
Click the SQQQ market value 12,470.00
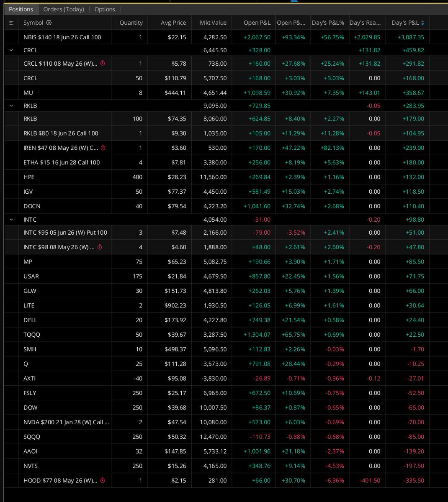tap(213, 437)
